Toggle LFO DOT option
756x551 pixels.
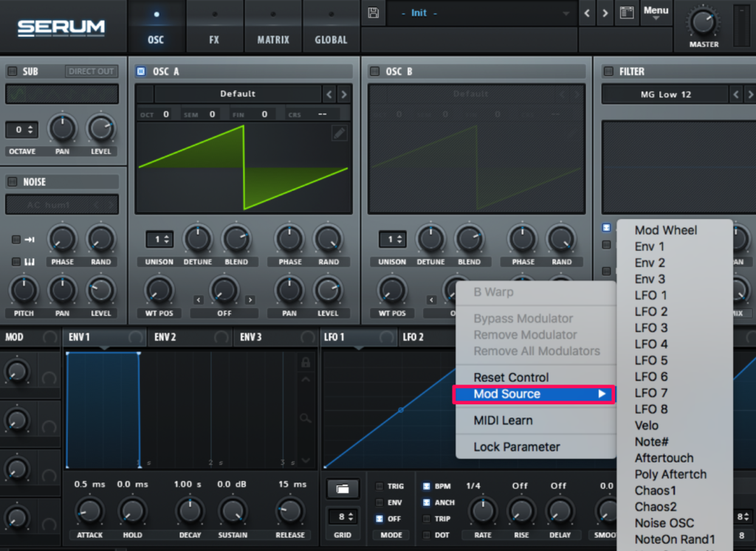(x=426, y=535)
